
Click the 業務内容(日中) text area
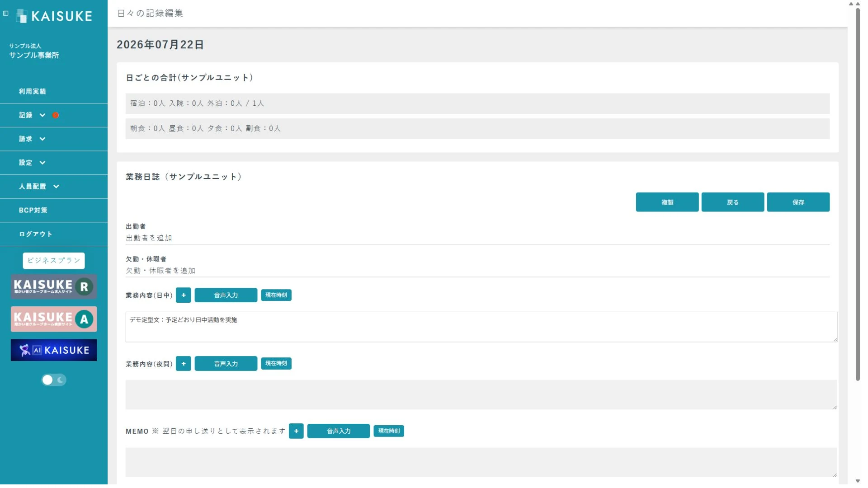coord(481,327)
